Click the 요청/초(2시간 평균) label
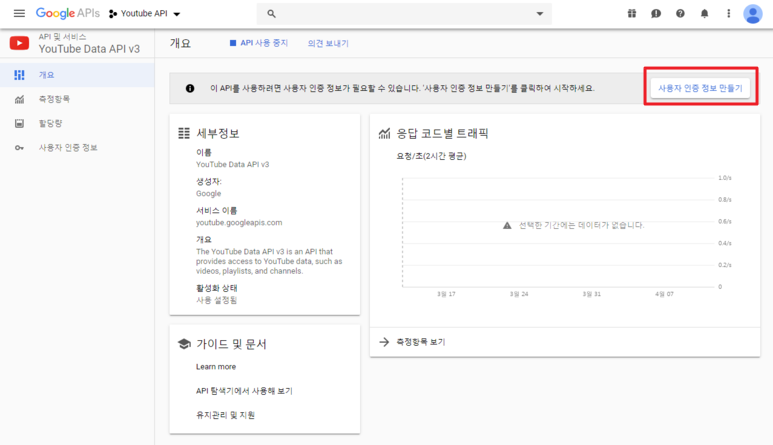 click(431, 156)
